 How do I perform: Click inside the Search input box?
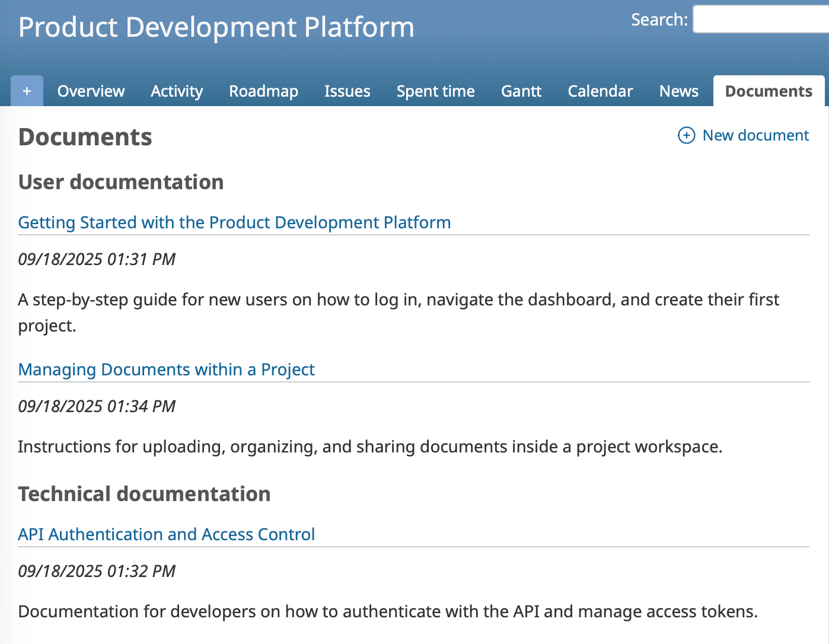tap(765, 18)
